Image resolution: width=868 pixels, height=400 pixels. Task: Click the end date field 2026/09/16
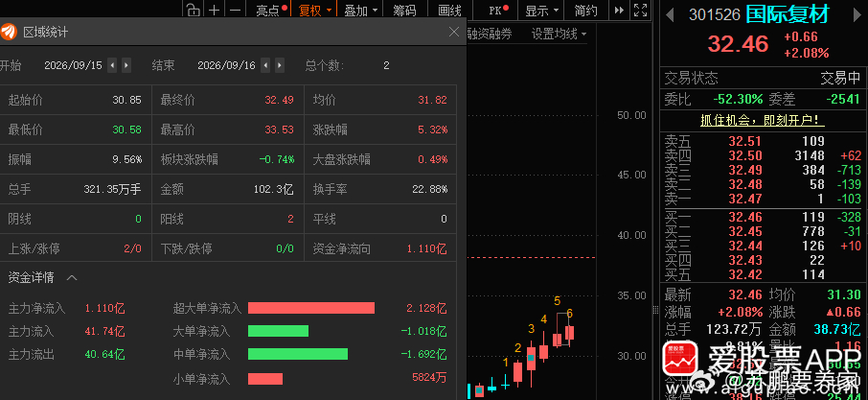click(x=226, y=65)
